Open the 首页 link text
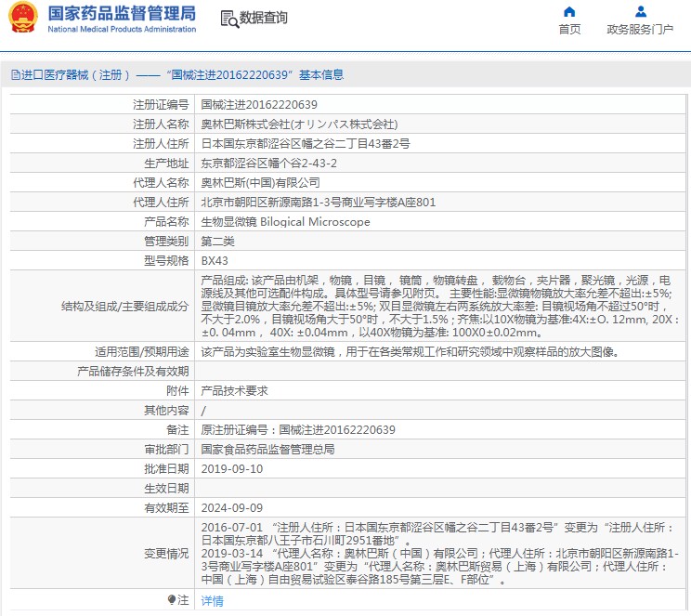Screen dimensions: 691x616 point(569,30)
